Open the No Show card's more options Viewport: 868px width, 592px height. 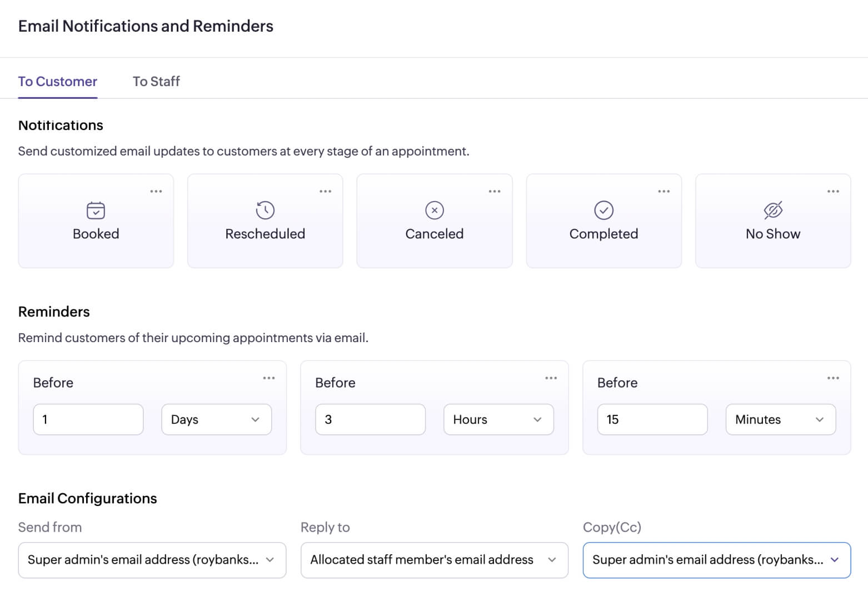pos(833,192)
